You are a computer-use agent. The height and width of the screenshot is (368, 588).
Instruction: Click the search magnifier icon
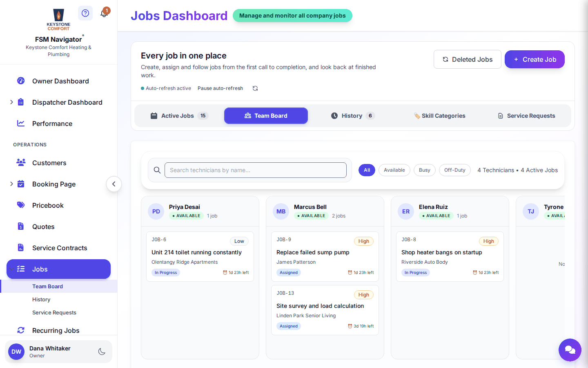click(157, 170)
